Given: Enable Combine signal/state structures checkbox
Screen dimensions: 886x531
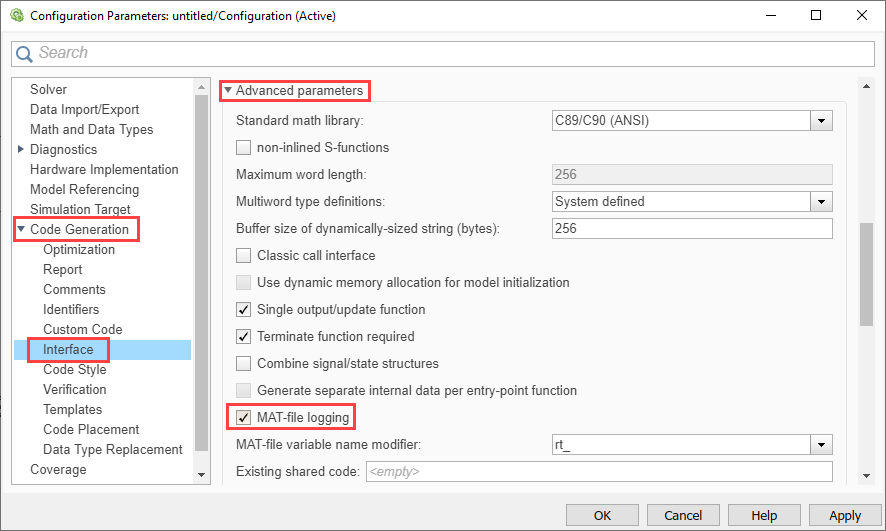Looking at the screenshot, I should 244,363.
